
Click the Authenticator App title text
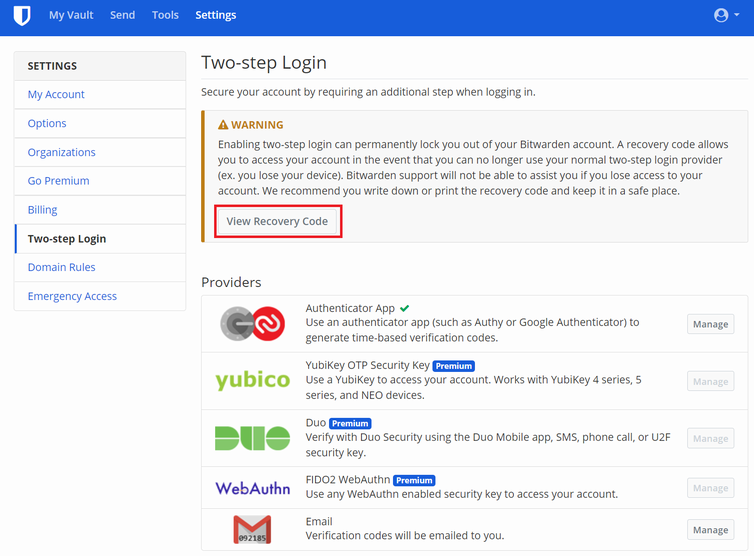(x=350, y=308)
